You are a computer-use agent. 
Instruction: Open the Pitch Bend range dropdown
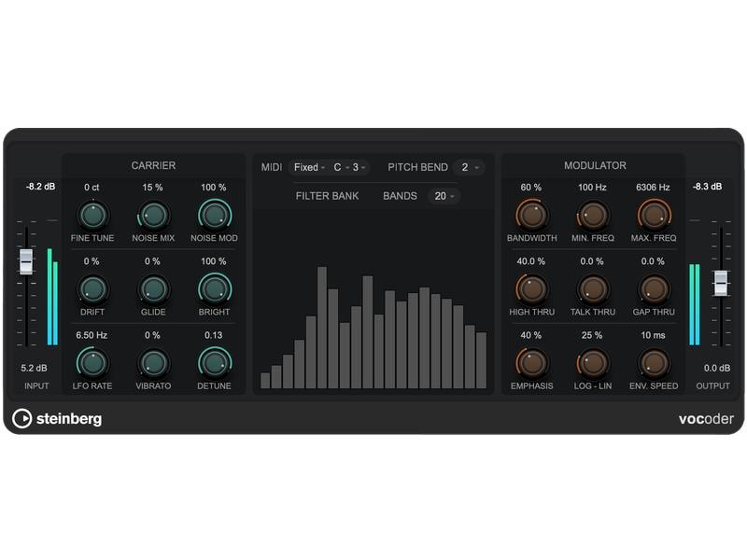(470, 167)
